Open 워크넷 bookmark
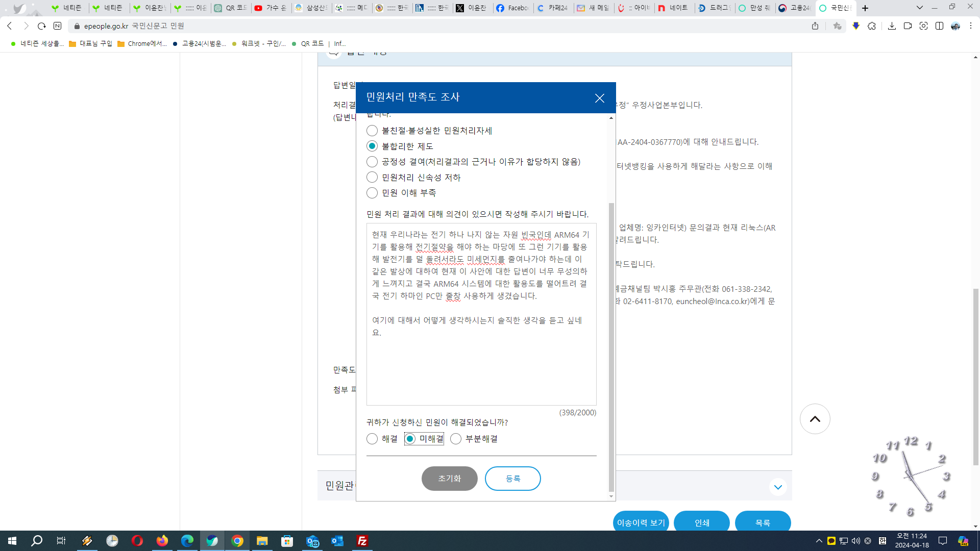 tap(258, 44)
